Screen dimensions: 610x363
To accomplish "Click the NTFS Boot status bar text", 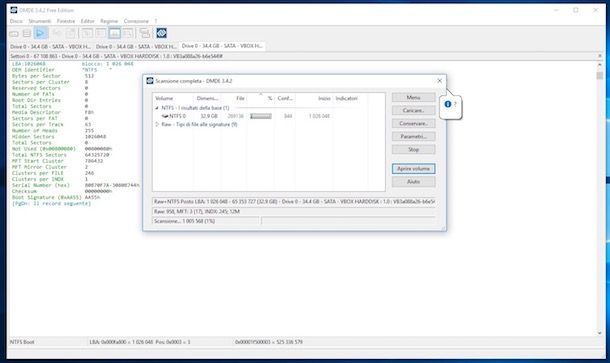I will coord(22,342).
